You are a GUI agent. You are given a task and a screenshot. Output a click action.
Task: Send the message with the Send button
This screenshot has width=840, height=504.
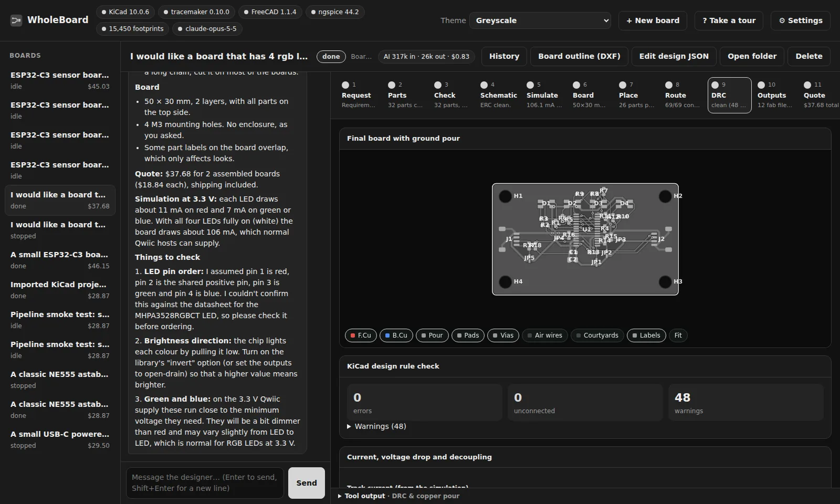(307, 483)
